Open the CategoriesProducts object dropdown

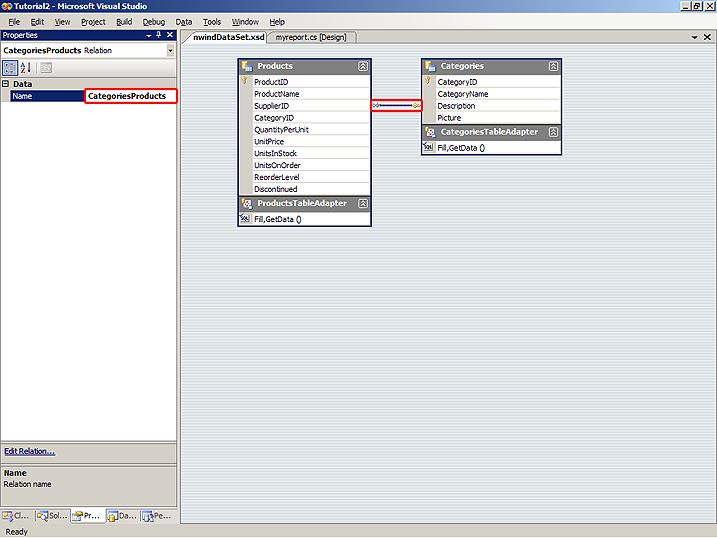(170, 50)
